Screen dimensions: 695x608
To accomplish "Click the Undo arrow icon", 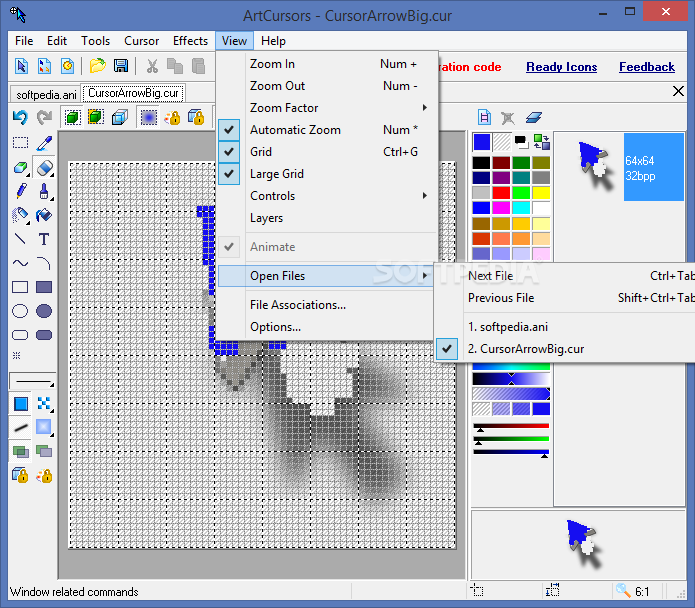I will (x=20, y=117).
